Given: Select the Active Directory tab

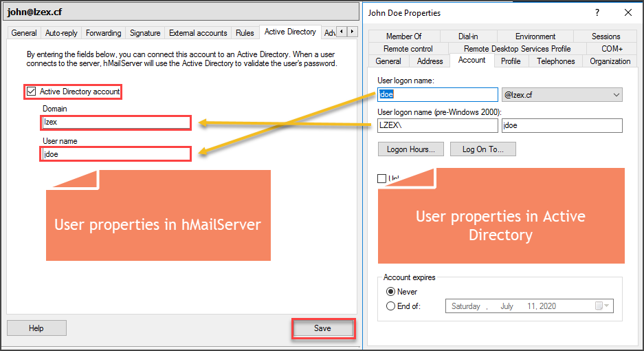Looking at the screenshot, I should click(290, 32).
